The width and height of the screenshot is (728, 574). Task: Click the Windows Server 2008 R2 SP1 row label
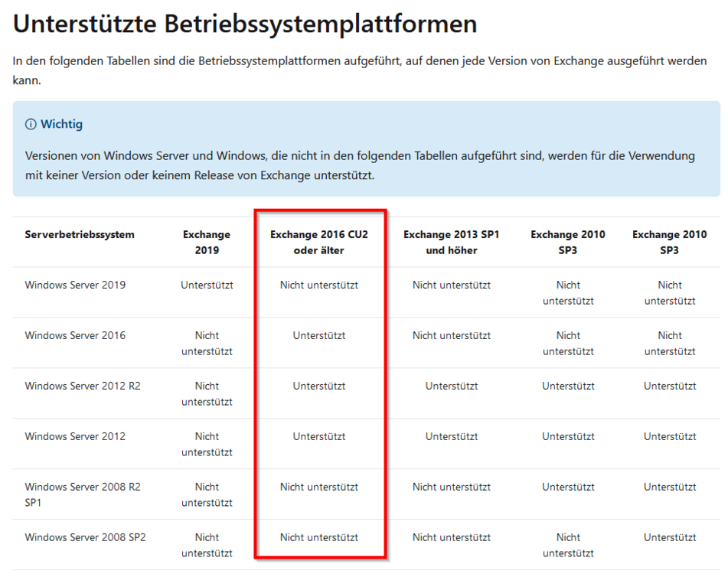(x=83, y=494)
